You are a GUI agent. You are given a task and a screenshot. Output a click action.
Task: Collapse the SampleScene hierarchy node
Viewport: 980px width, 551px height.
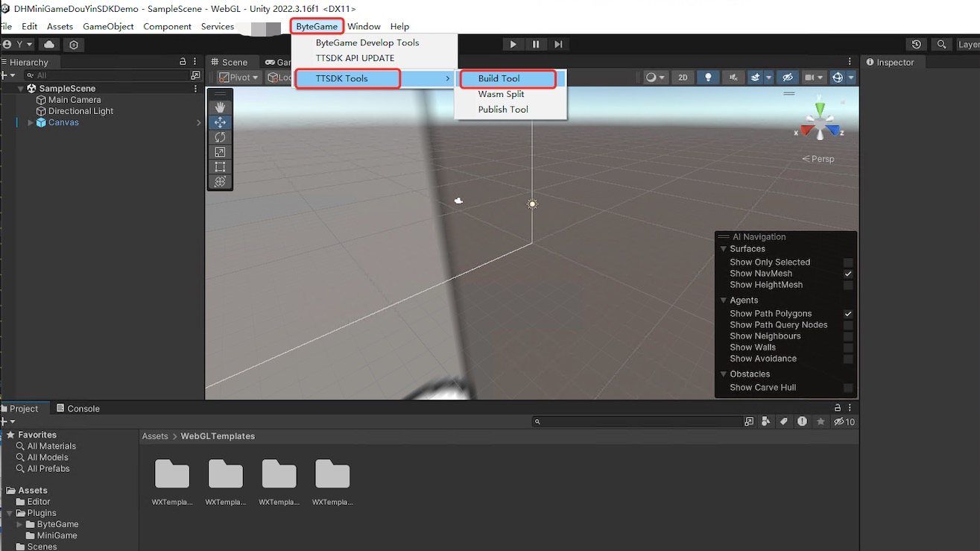click(21, 89)
